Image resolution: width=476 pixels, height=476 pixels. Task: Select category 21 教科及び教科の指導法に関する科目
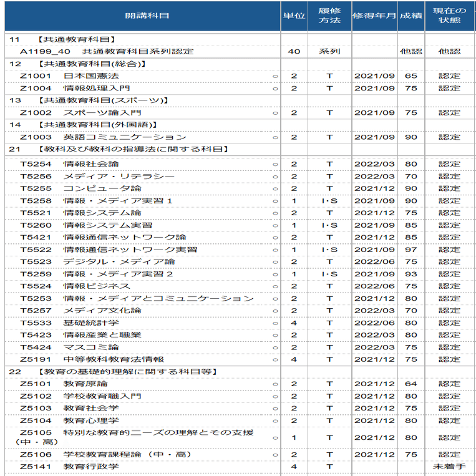(119, 149)
